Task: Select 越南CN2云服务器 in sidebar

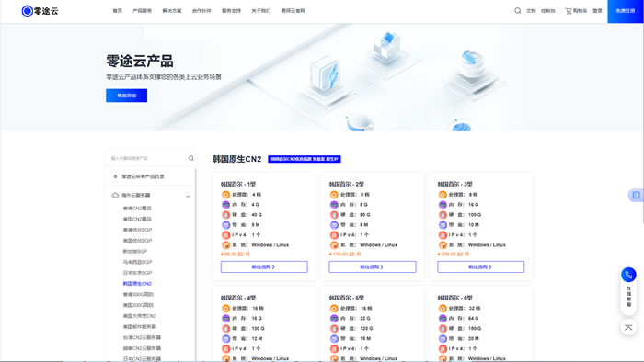Action: pyautogui.click(x=142, y=348)
